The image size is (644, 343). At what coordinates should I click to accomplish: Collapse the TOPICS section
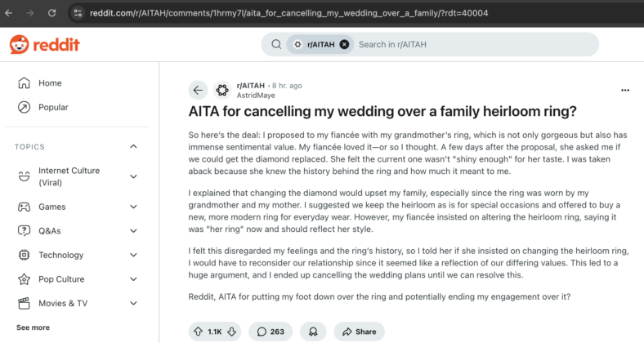pyautogui.click(x=133, y=146)
